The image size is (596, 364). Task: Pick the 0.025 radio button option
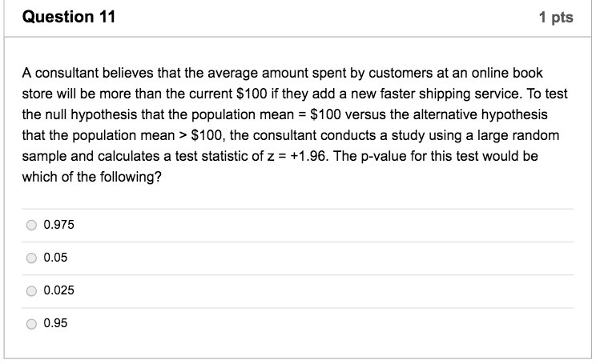(x=31, y=291)
